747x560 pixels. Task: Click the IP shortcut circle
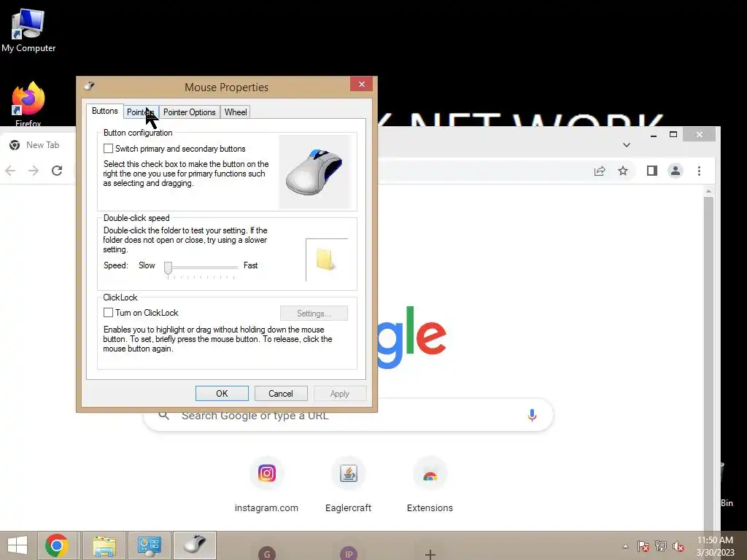[x=349, y=553]
